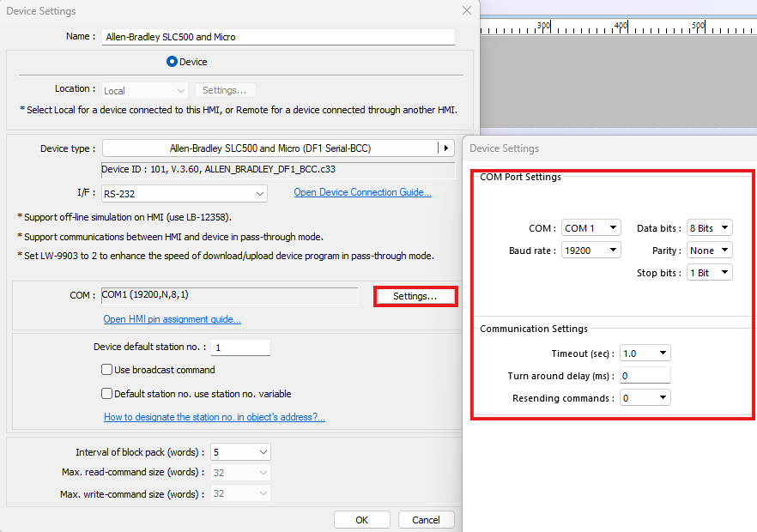Open Device Connection Guide link
Screen dimensions: 757x532
tap(362, 192)
